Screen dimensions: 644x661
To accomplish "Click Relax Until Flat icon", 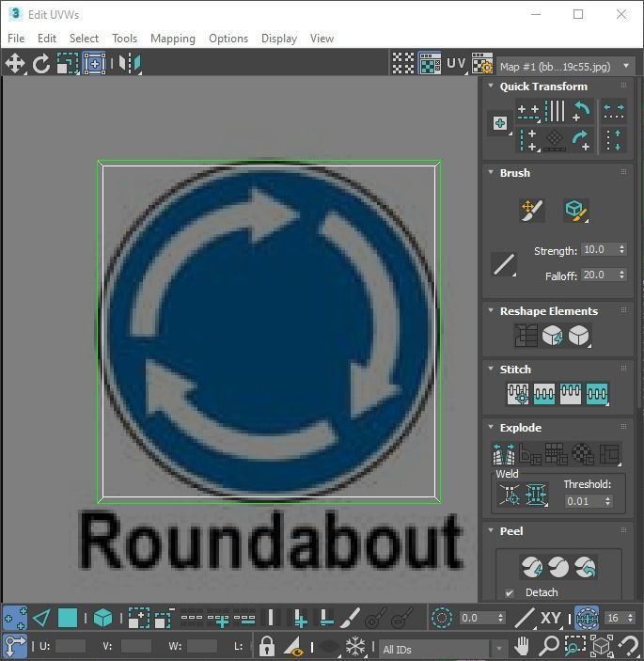I will [553, 336].
